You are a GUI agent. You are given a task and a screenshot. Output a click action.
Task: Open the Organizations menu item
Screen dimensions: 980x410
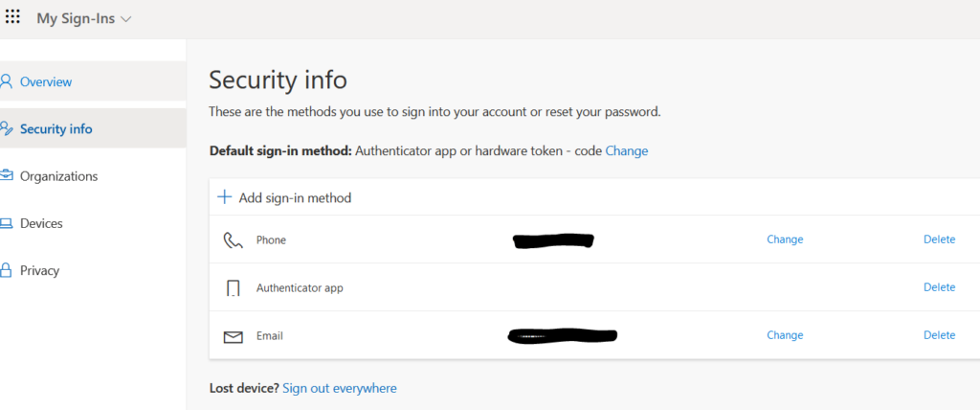[58, 176]
